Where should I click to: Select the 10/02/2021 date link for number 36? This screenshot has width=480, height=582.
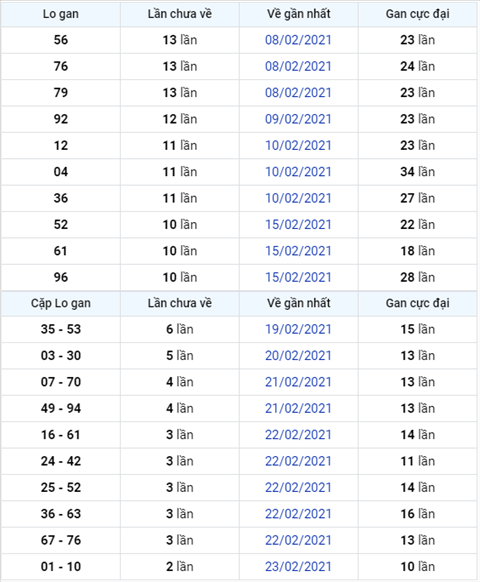(x=298, y=198)
